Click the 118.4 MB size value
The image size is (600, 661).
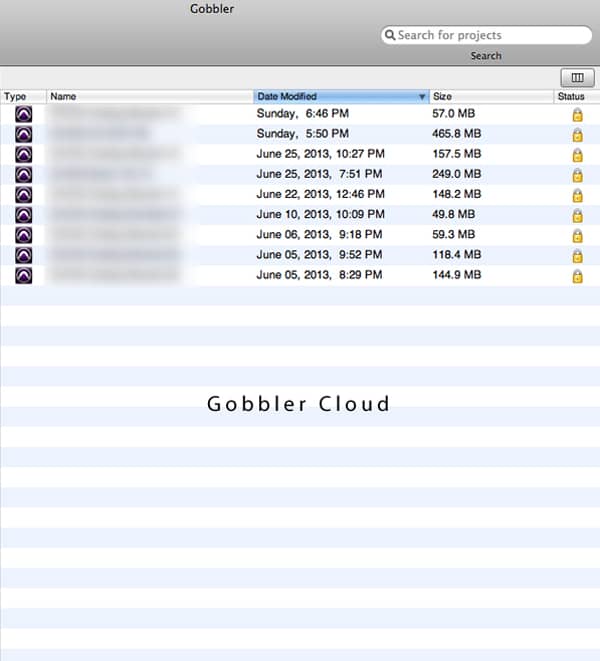[457, 255]
